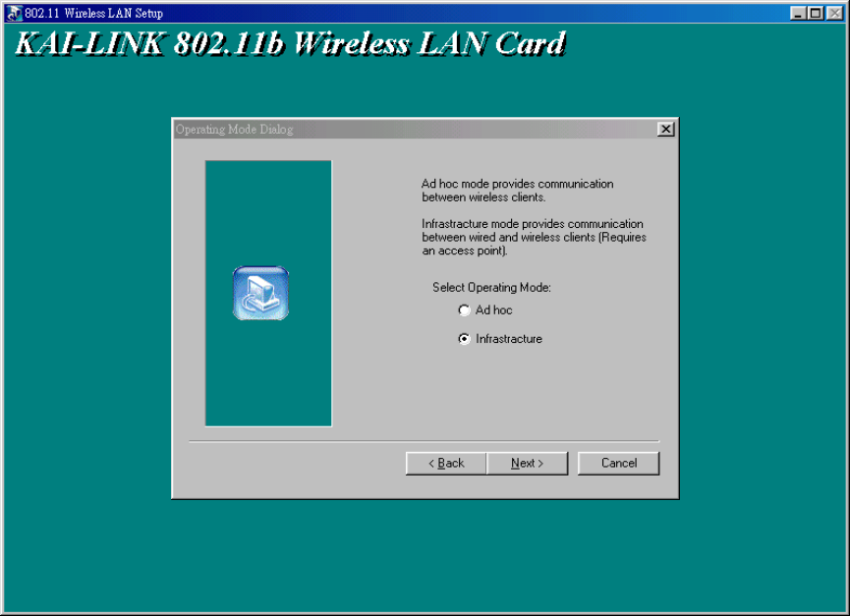Minimize the Wireless LAN Setup window

797,13
